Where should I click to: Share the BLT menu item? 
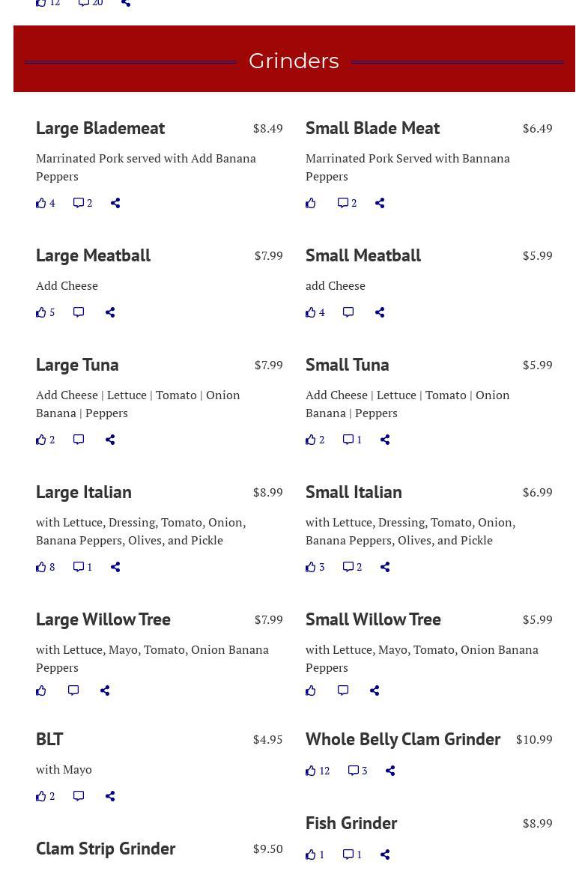pos(110,797)
